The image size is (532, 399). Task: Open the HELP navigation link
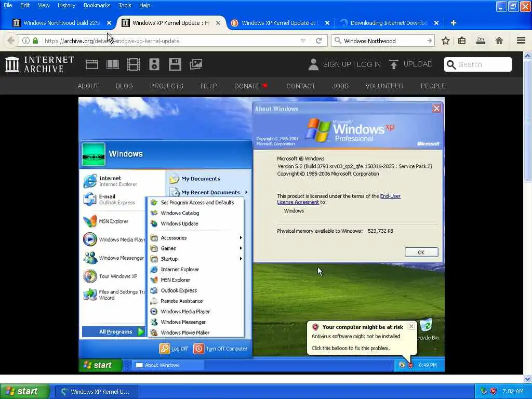point(209,86)
